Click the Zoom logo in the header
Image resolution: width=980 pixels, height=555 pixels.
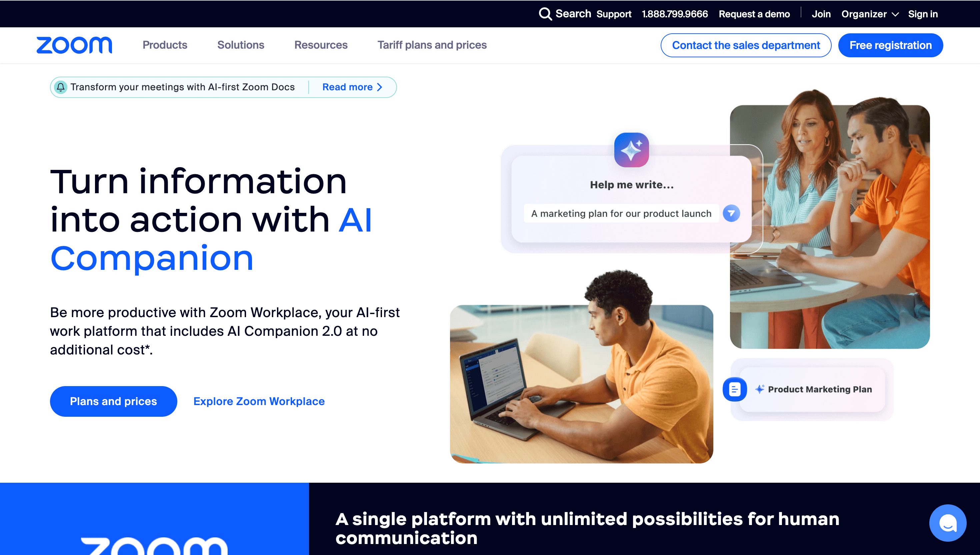pos(74,45)
